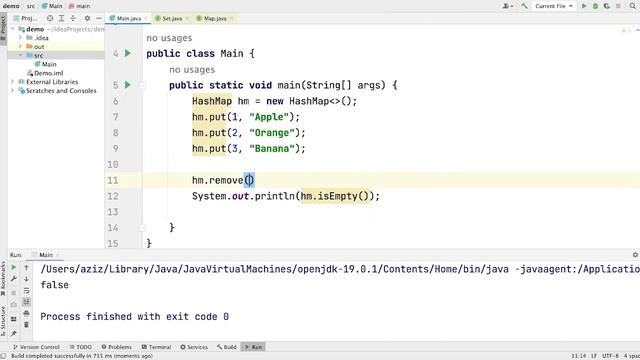Click the Up stack trace arrow in Run panel
Viewport: 640px width, 360px height.
[x=27, y=267]
